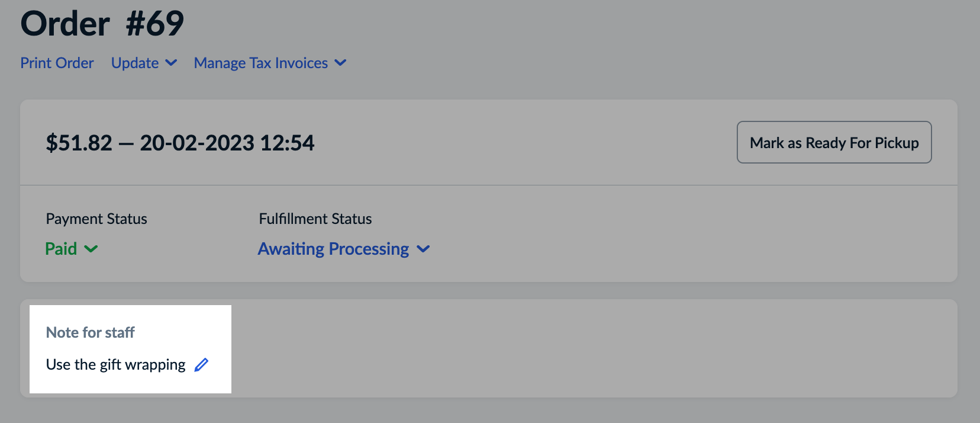Select Manage Tax Invoices from the top menu
The image size is (980, 423).
pos(260,63)
